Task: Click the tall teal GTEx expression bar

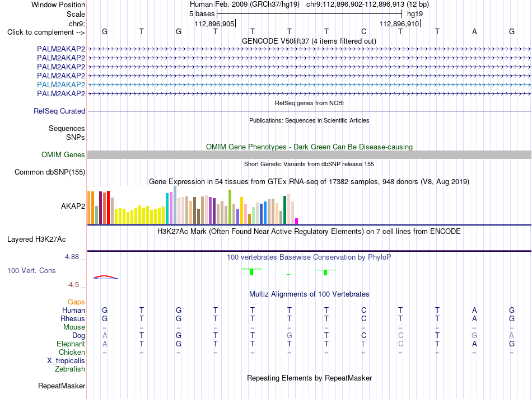Action: pyautogui.click(x=167, y=208)
